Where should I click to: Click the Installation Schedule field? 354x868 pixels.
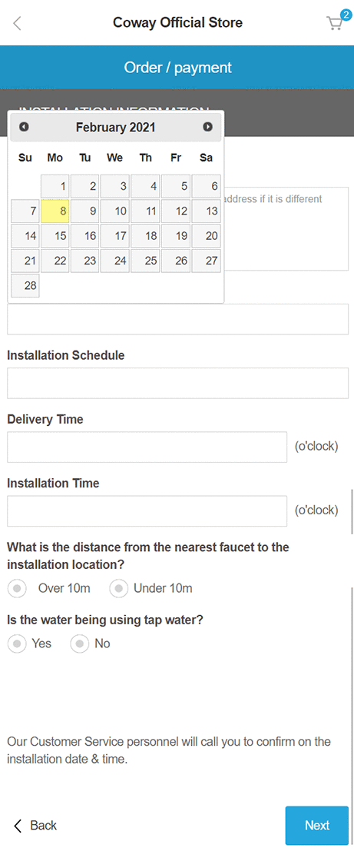tap(177, 383)
